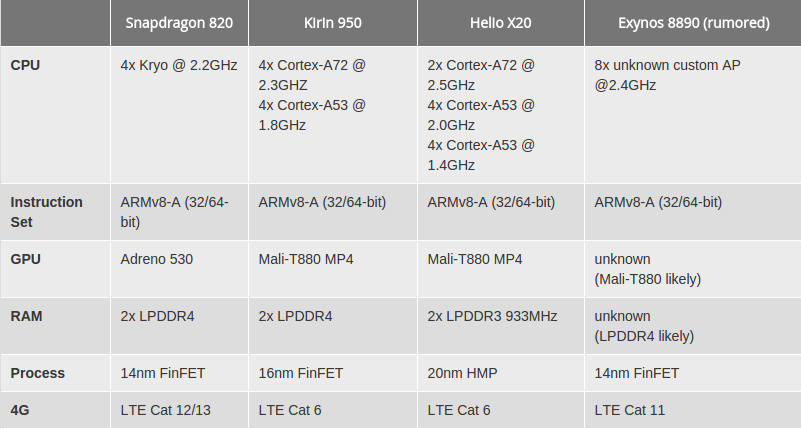Select the RAM row label
801x429 pixels.
click(26, 316)
